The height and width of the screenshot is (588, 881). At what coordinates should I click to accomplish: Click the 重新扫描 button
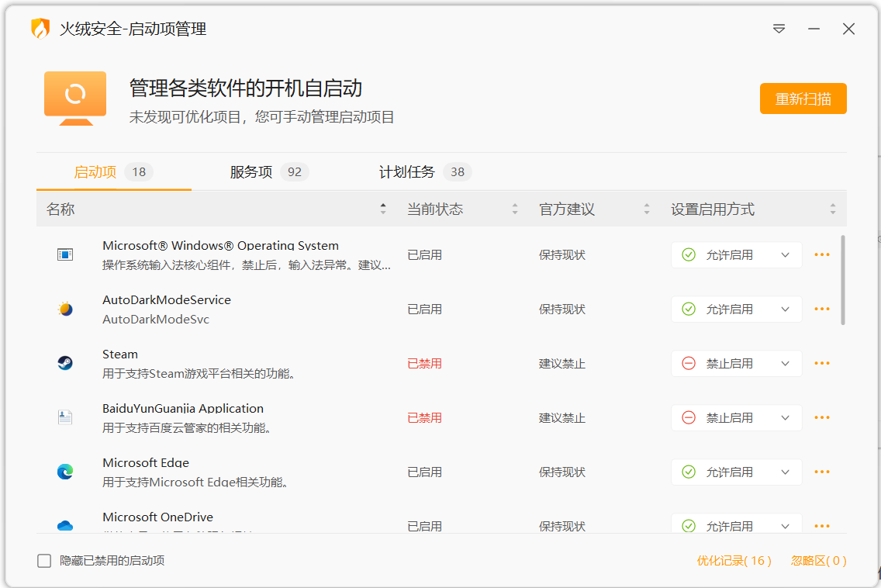803,99
